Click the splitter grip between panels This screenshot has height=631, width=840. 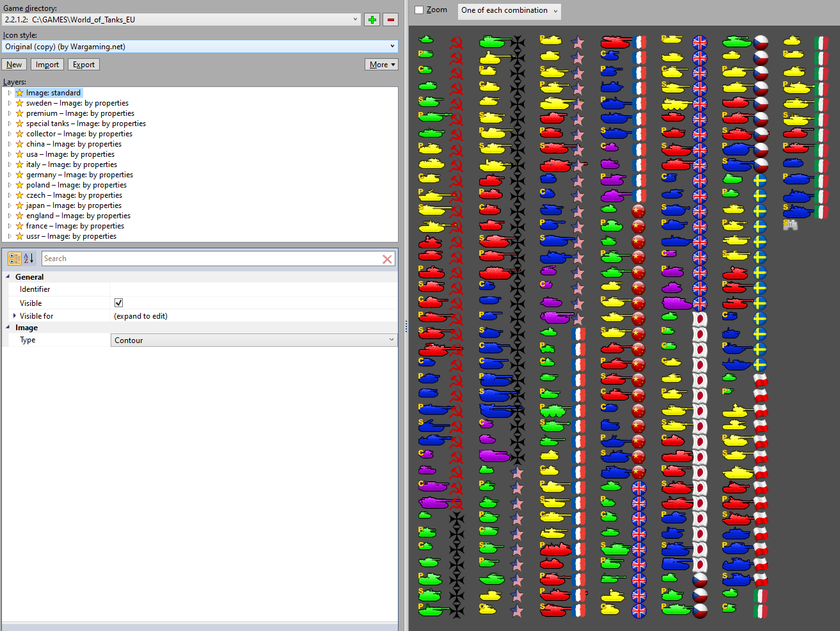(x=406, y=326)
